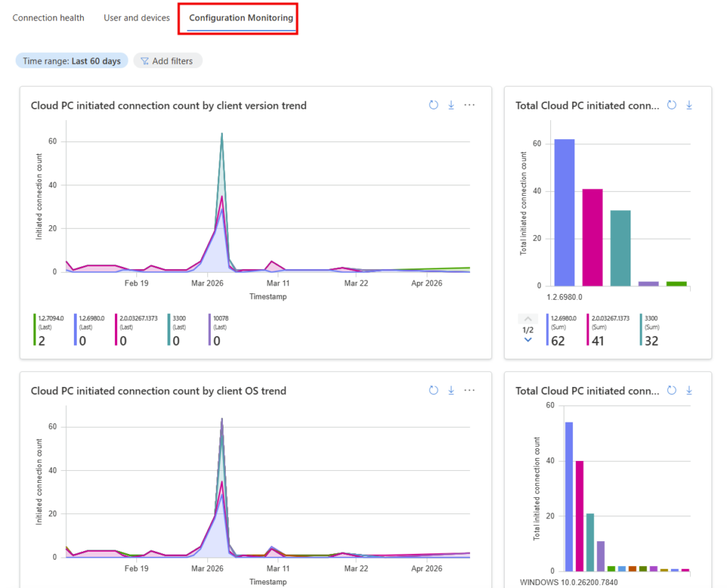Refresh the bottom-right Total connection bar chart
Viewport: 727px width, 588px height.
pos(672,391)
